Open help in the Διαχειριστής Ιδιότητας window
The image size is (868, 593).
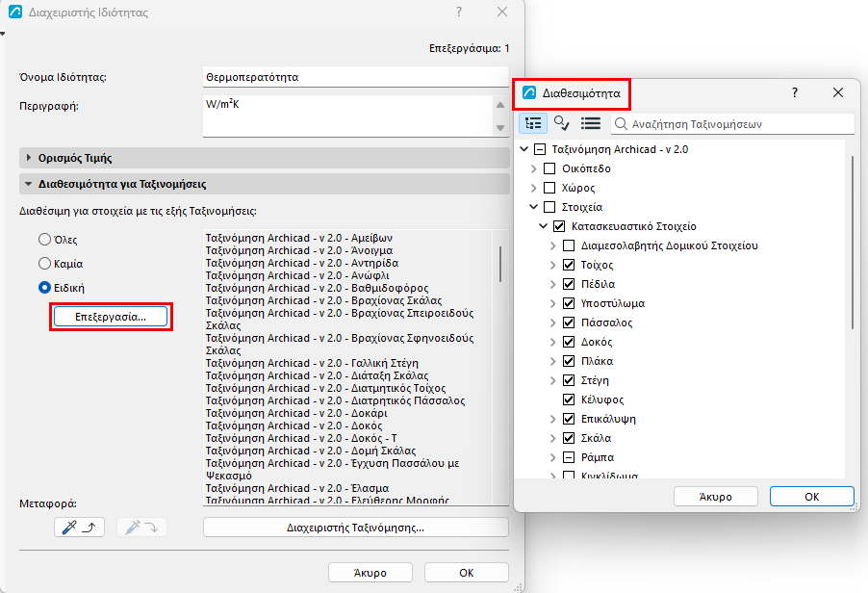[458, 12]
